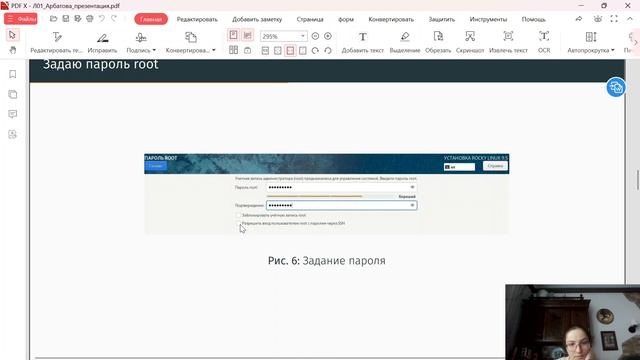Open the comments side panel
This screenshot has height=360, width=640.
pyautogui.click(x=13, y=114)
